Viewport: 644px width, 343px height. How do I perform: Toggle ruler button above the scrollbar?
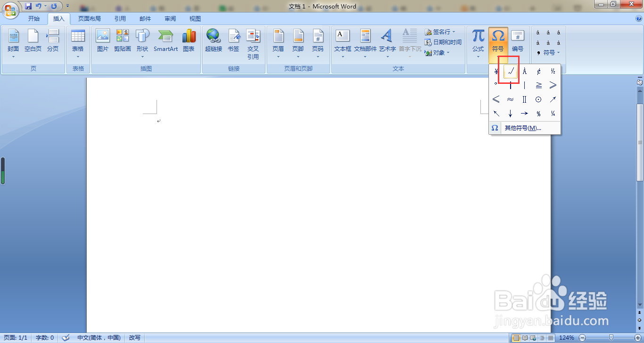pos(640,82)
